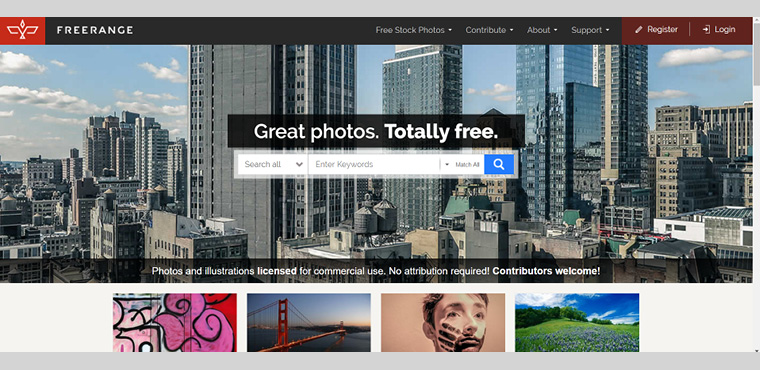Viewport: 760px width, 370px height.
Task: Click the Freerange red logo icon
Action: point(22,31)
